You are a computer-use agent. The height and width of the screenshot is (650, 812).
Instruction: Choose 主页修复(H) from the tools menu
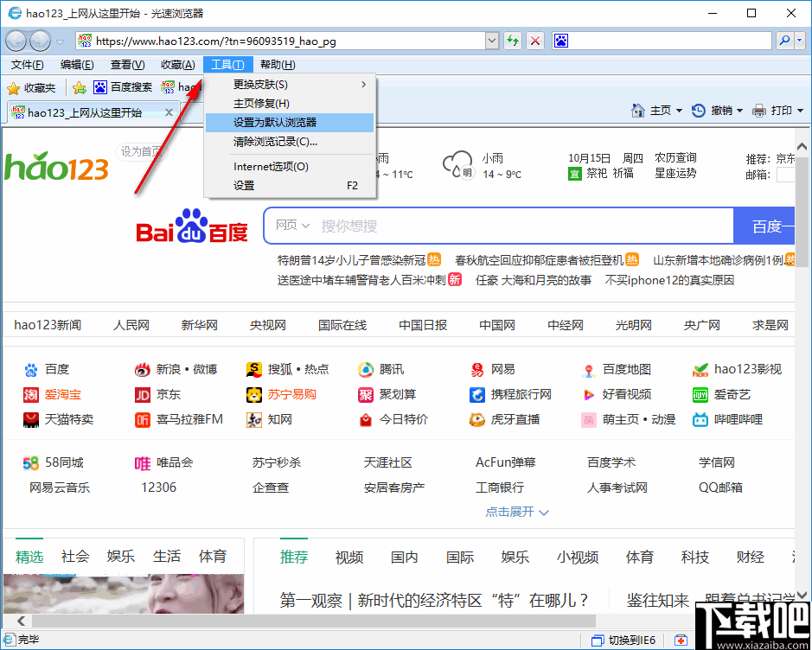(x=290, y=104)
